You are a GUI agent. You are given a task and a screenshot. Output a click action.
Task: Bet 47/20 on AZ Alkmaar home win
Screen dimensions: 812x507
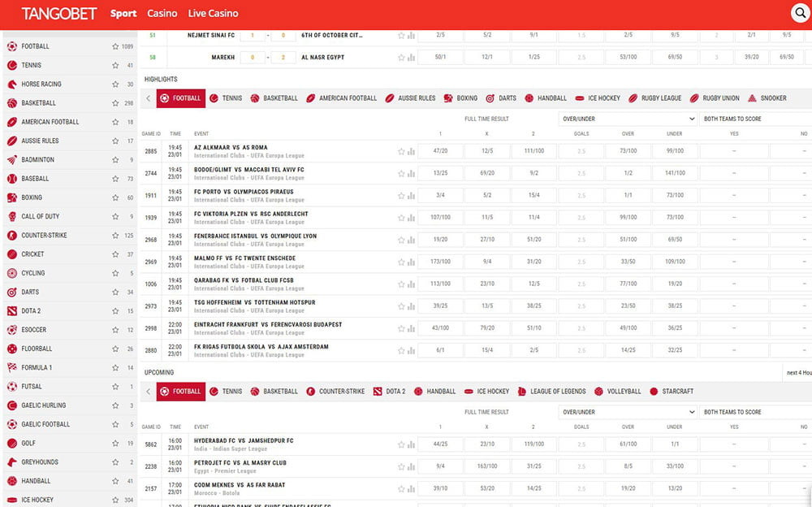pyautogui.click(x=440, y=151)
